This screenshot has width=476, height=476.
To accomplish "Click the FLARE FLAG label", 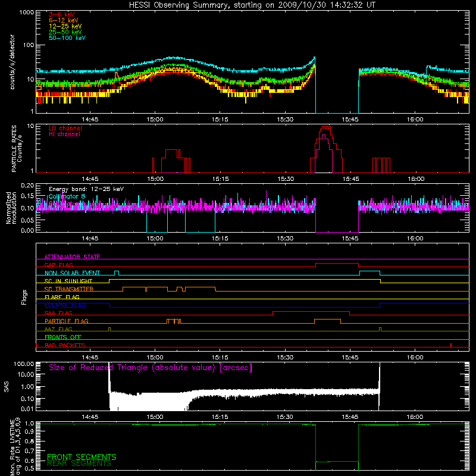I will pos(62,297).
